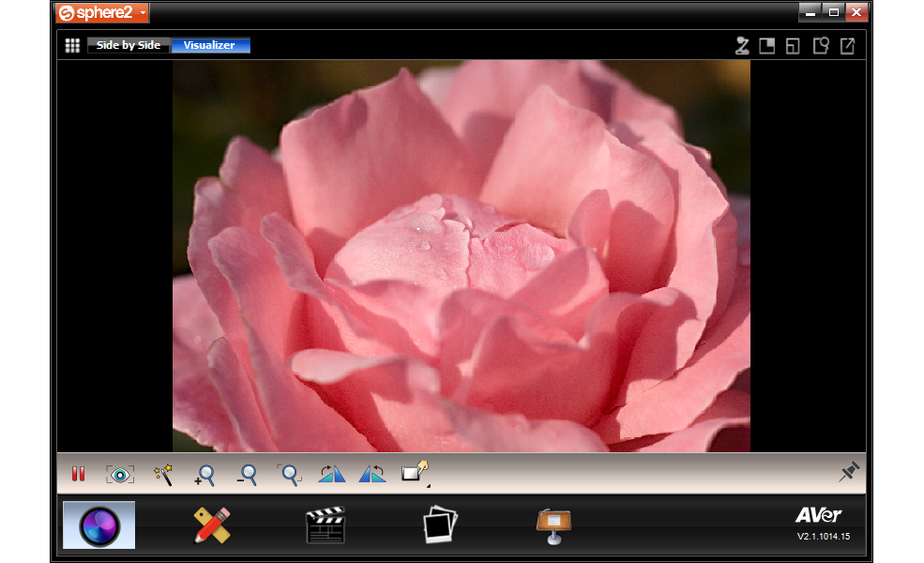Viewport: 924px width, 563px height.
Task: Click the zoom in magnifier icon
Action: pos(204,475)
